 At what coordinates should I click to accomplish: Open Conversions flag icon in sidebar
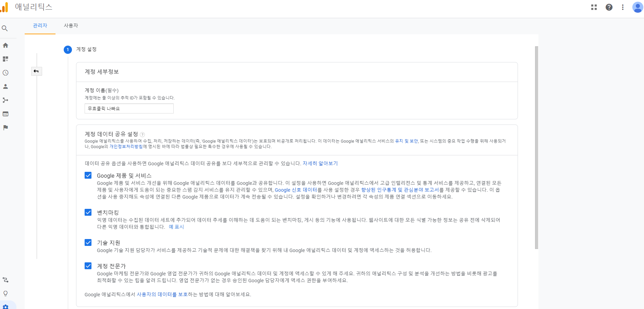(x=5, y=128)
